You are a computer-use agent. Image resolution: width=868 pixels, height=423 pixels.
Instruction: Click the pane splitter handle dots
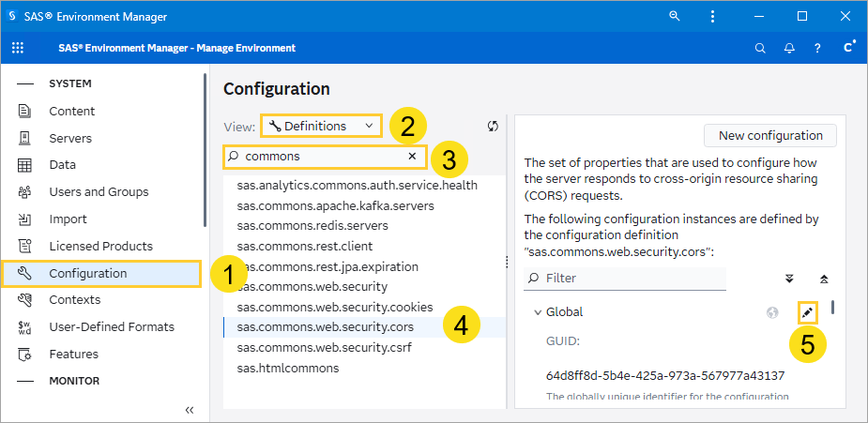(507, 262)
